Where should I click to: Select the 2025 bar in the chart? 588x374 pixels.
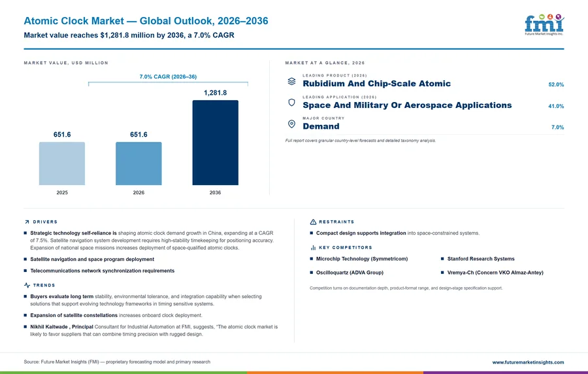(62, 163)
